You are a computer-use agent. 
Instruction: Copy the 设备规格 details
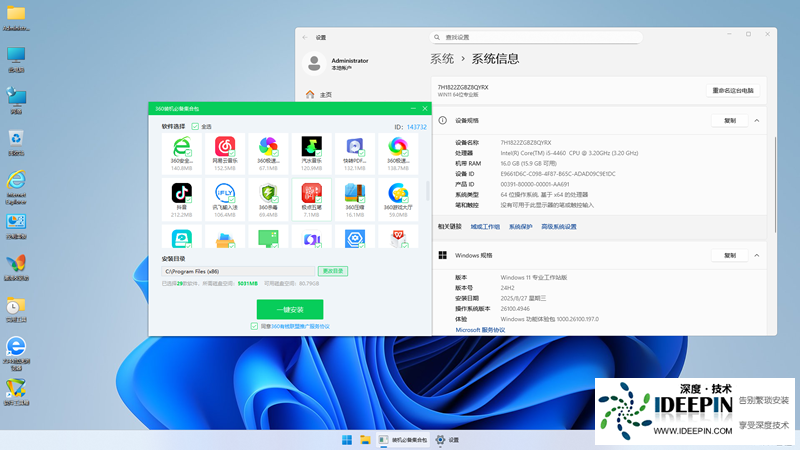pos(730,120)
